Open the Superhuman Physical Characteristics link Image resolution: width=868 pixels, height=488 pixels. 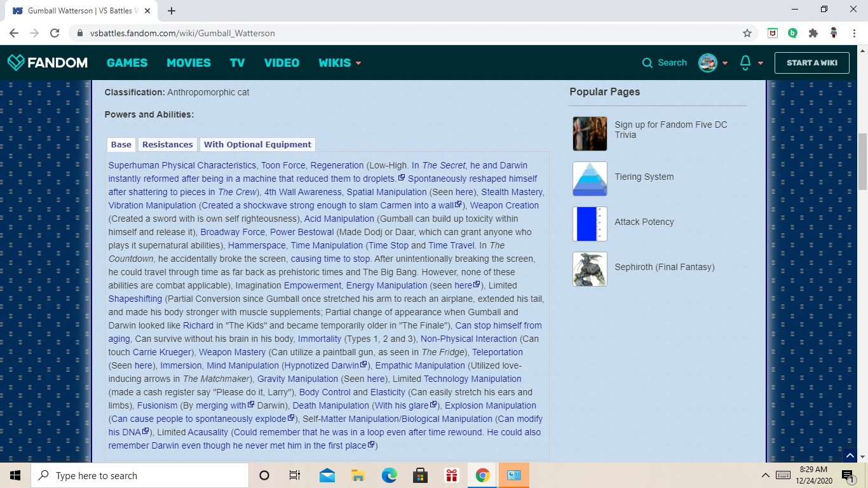[182, 165]
